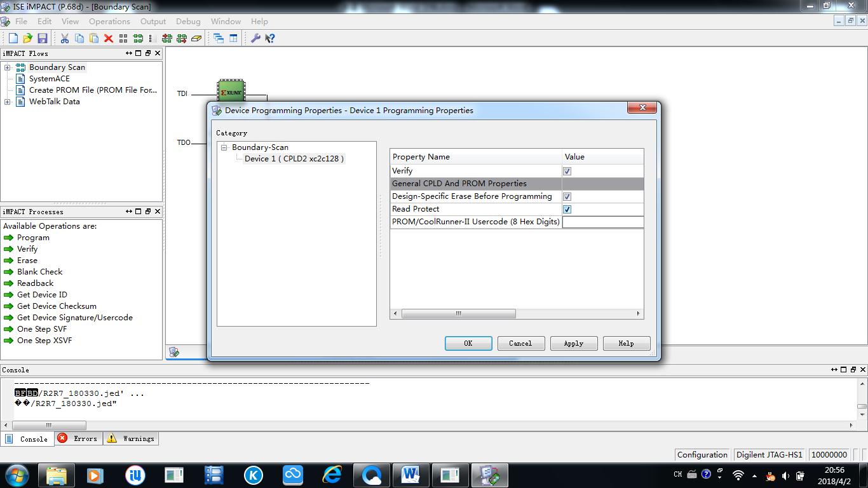
Task: Click the Get Device Checksum operation
Action: tap(57, 306)
